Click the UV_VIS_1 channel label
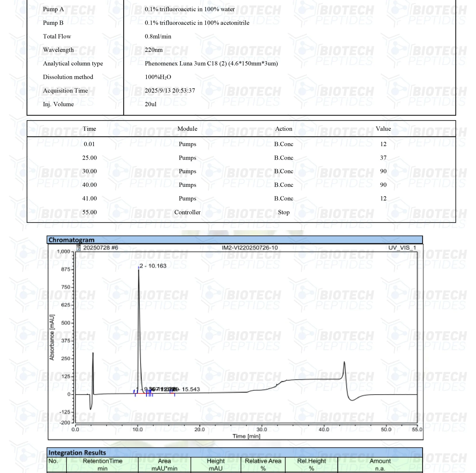 pyautogui.click(x=402, y=248)
